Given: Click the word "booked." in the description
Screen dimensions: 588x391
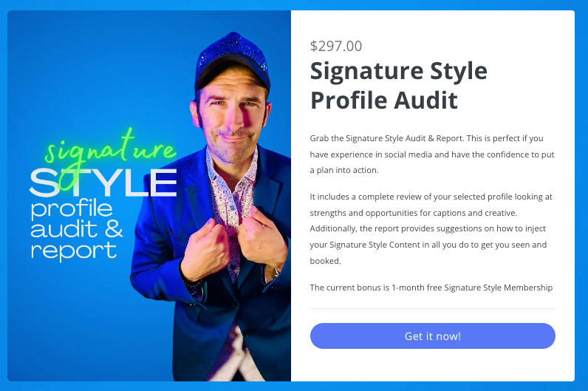Looking at the screenshot, I should 325,261.
